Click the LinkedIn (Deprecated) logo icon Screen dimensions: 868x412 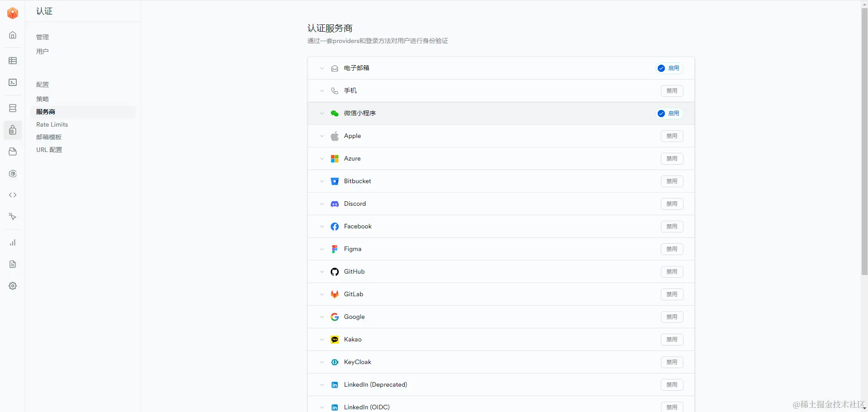click(x=335, y=385)
